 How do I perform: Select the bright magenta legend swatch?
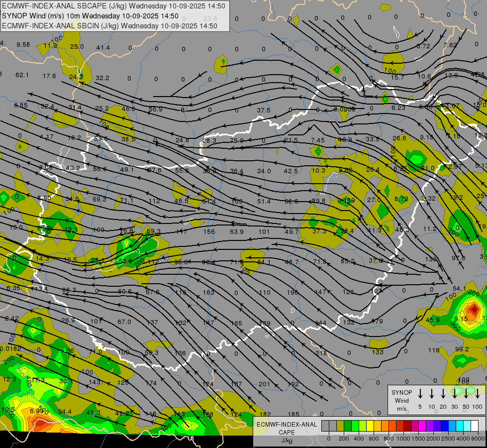[422, 426]
